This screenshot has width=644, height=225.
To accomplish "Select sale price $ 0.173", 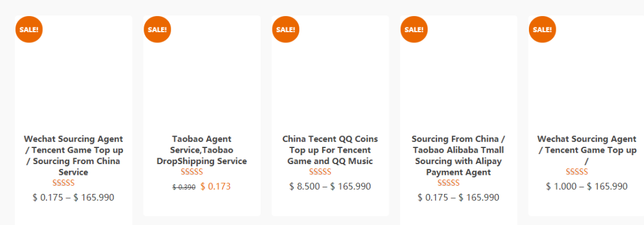I will [216, 187].
